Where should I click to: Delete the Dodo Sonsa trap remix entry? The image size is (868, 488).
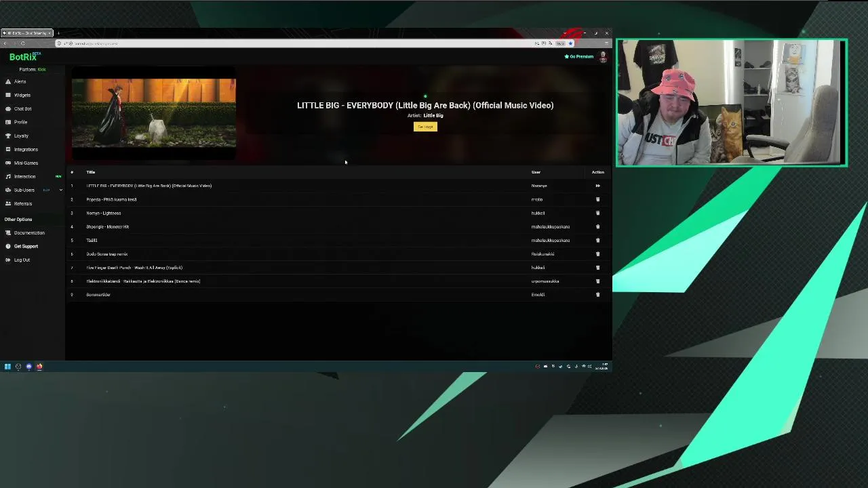[x=597, y=253]
